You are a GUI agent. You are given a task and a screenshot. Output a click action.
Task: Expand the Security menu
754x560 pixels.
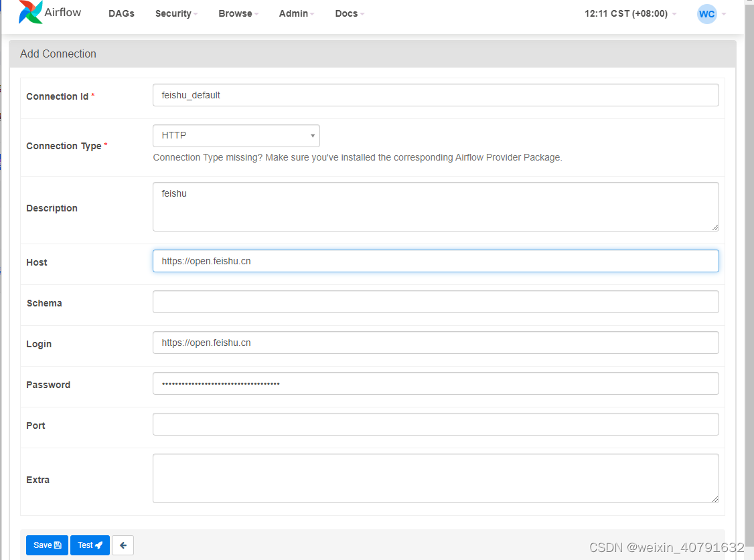tap(176, 13)
